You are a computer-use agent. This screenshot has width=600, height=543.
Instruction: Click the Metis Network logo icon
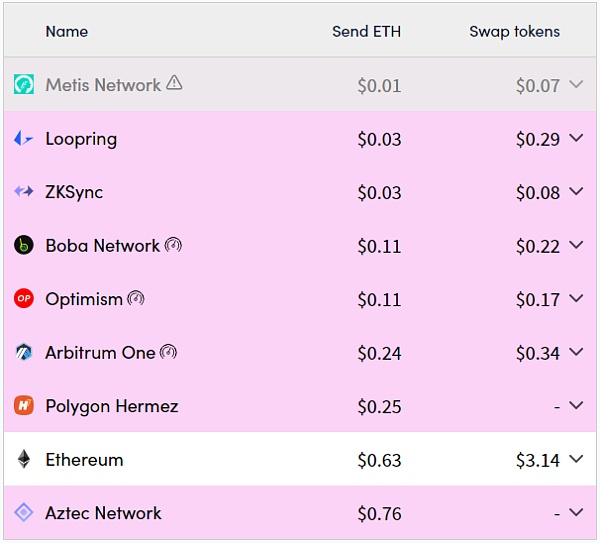(24, 85)
